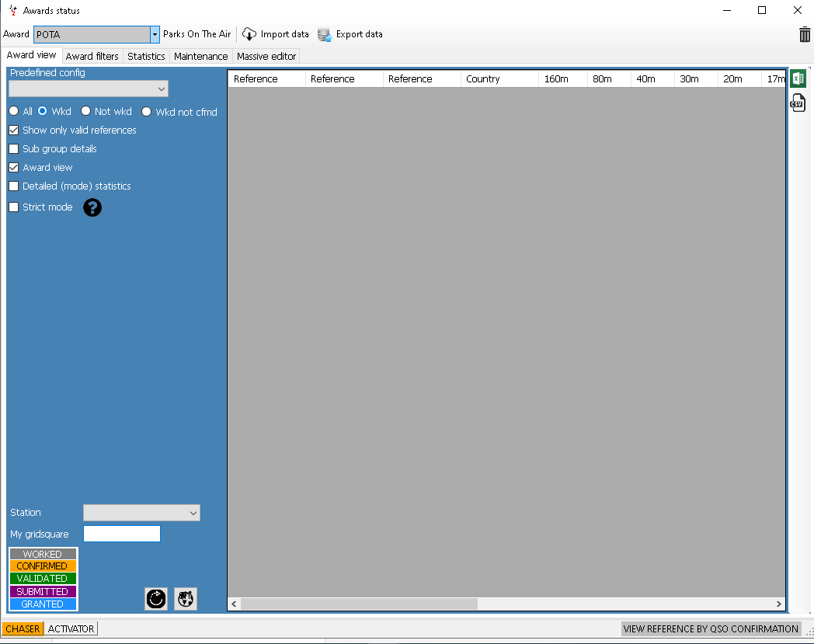Click the GRANTED blue color legend
This screenshot has height=644, width=814.
43,604
